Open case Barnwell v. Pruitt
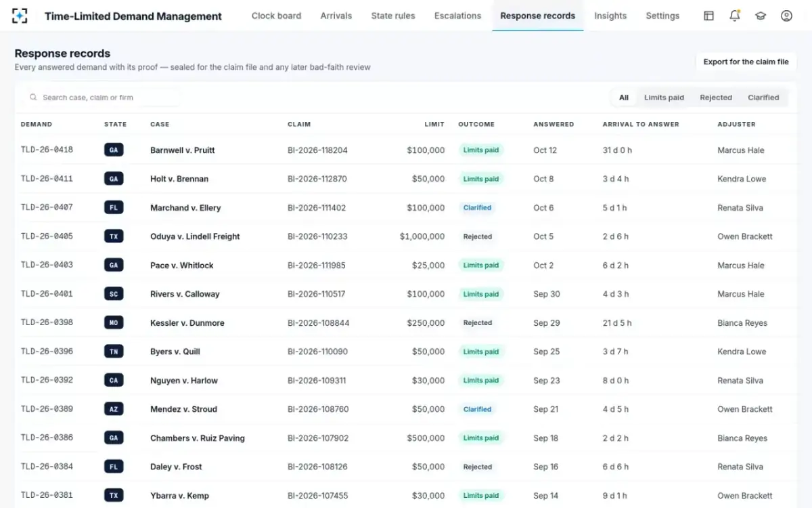812x508 pixels. (183, 150)
